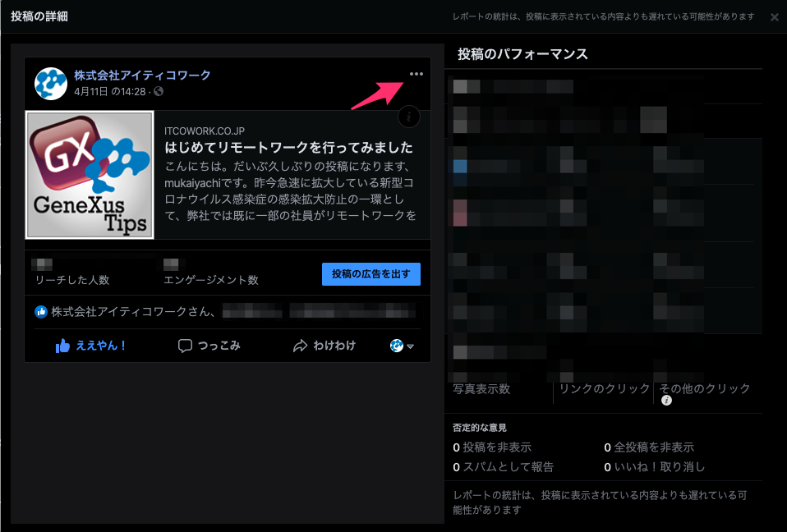Click 0 投稿を非表示 stat
The width and height of the screenshot is (787, 532).
pos(492,447)
